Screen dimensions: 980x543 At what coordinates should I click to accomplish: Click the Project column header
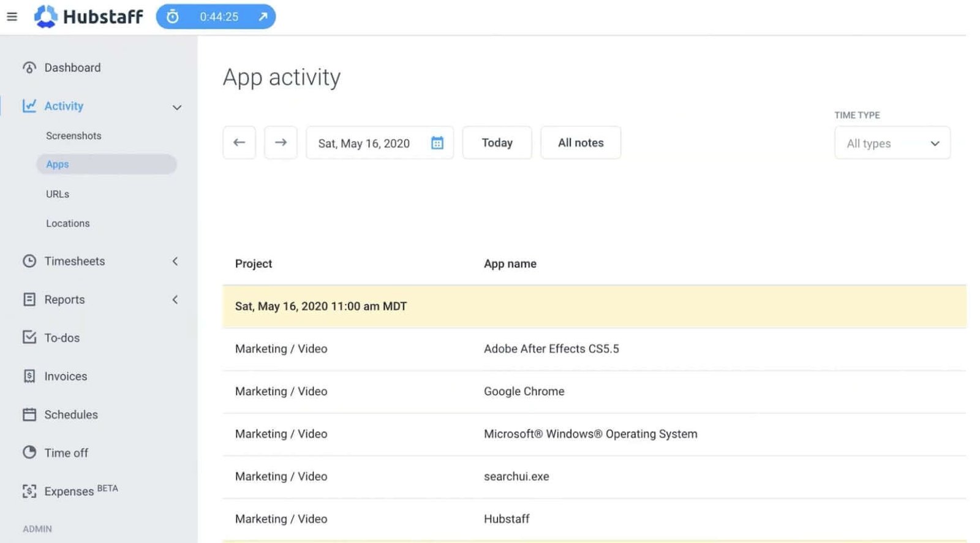(x=254, y=264)
